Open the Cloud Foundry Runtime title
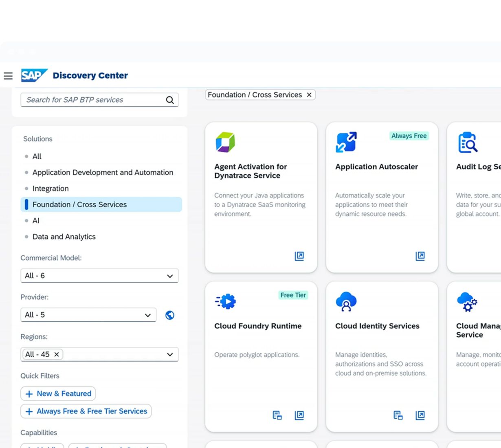The image size is (501, 448). click(258, 326)
